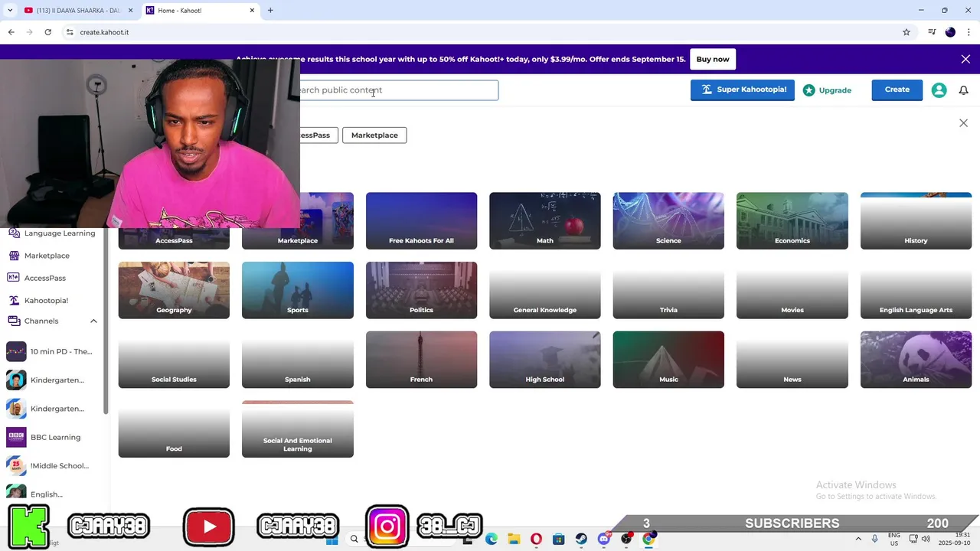Image resolution: width=980 pixels, height=551 pixels.
Task: Click the address bar URL
Action: 104,32
